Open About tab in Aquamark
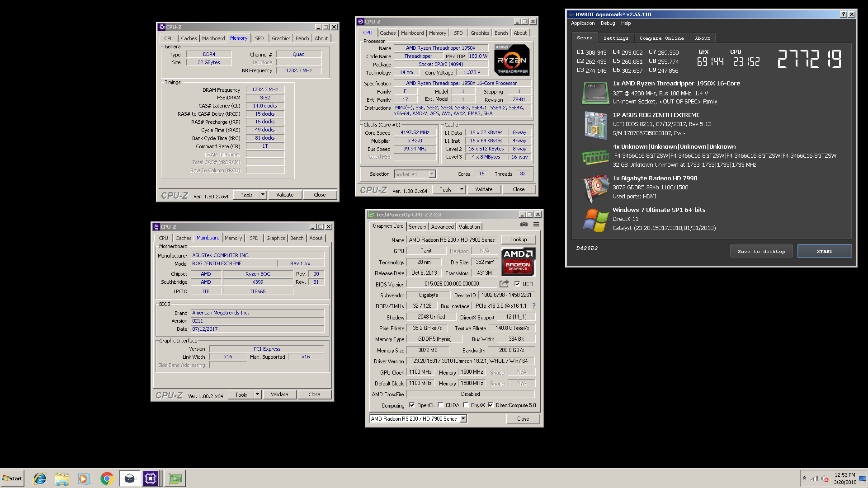The width and height of the screenshot is (868, 488). (x=703, y=38)
